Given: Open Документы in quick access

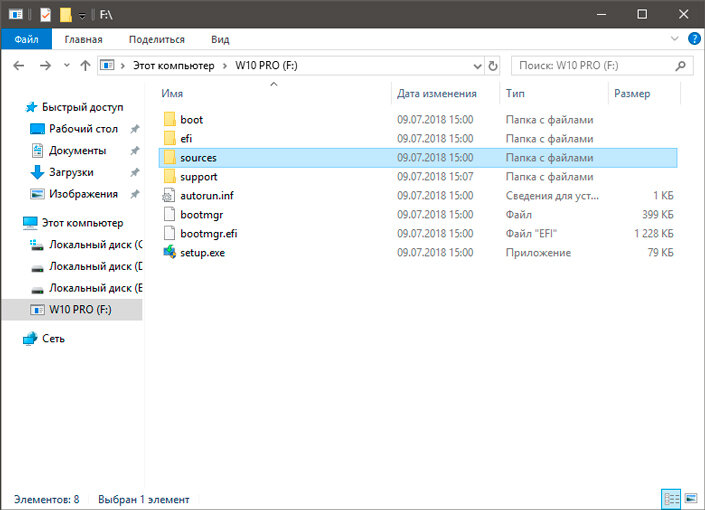Looking at the screenshot, I should [77, 150].
